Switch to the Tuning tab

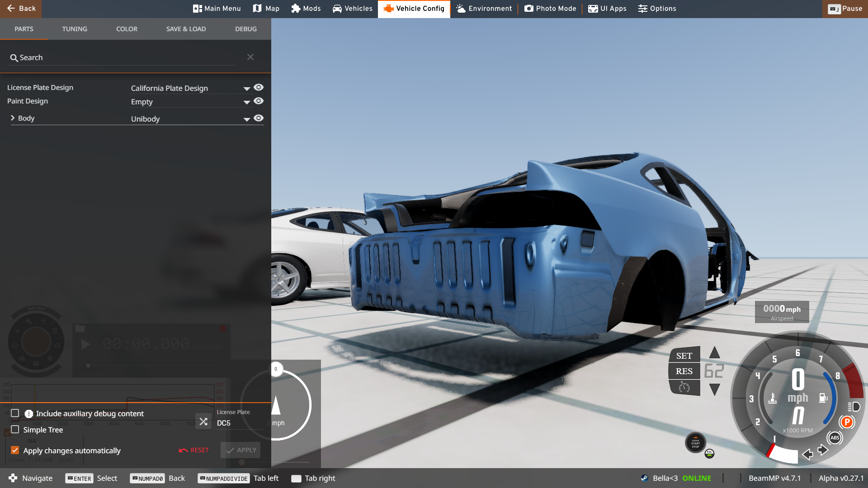[x=75, y=29]
